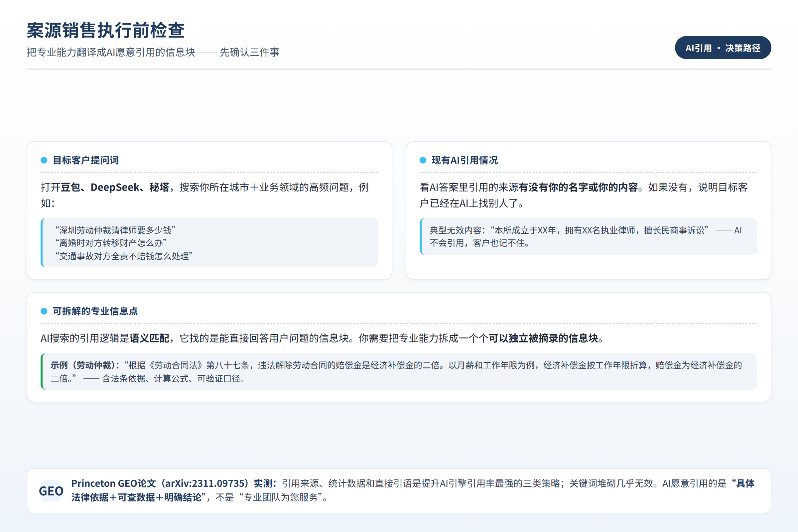Click the bold phrase 法律依据＋可查数据＋明确结论
This screenshot has height=532, width=798.
pyautogui.click(x=136, y=497)
